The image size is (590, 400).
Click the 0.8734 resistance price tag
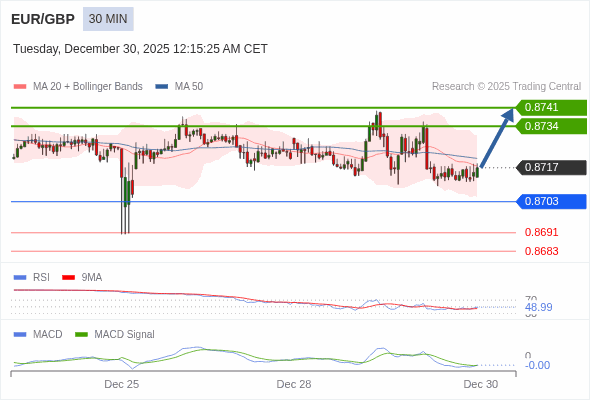[x=551, y=126]
